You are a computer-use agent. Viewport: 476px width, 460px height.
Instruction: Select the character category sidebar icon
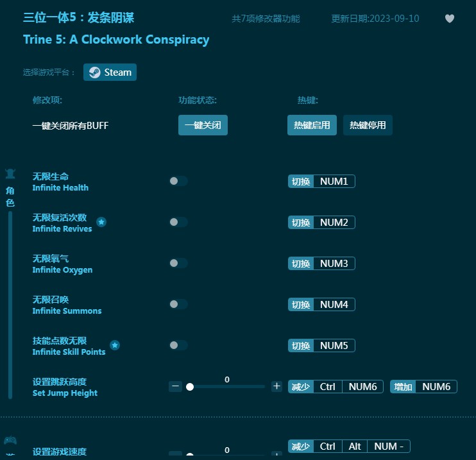point(10,173)
